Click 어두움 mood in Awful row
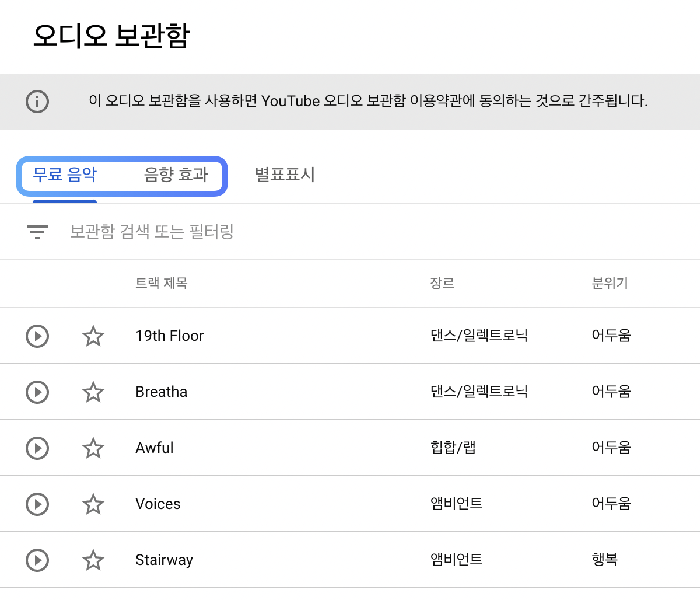This screenshot has height=600, width=700. pos(611,448)
